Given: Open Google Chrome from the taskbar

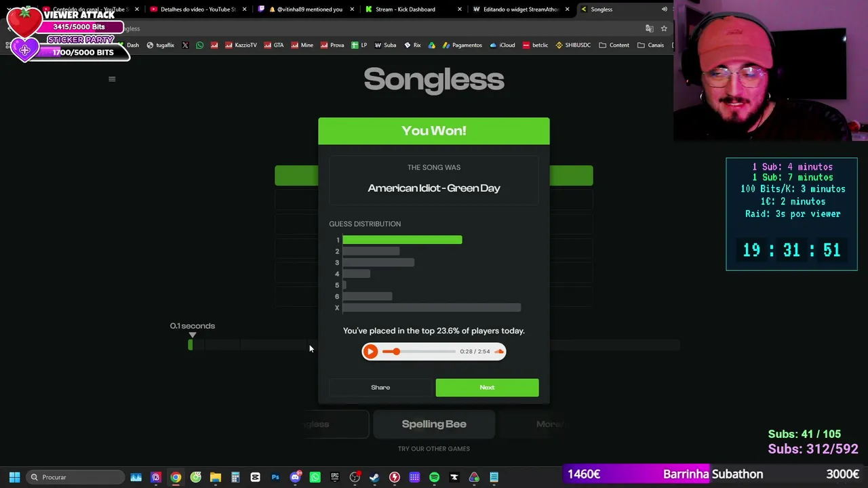Looking at the screenshot, I should pyautogui.click(x=176, y=477).
